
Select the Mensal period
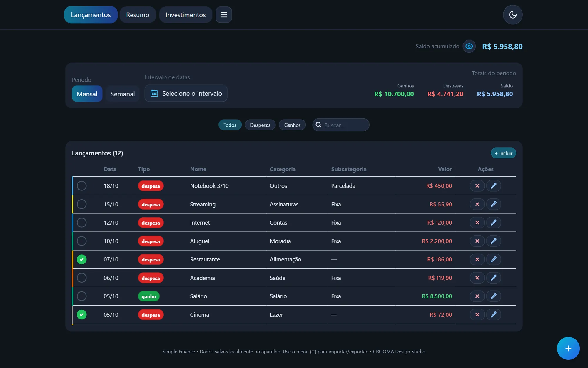(87, 94)
